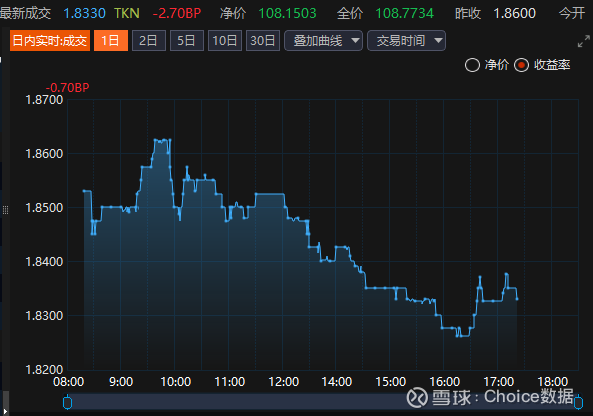Image resolution: width=593 pixels, height=416 pixels.
Task: Switch to the 1日 range tab
Action: [x=111, y=40]
